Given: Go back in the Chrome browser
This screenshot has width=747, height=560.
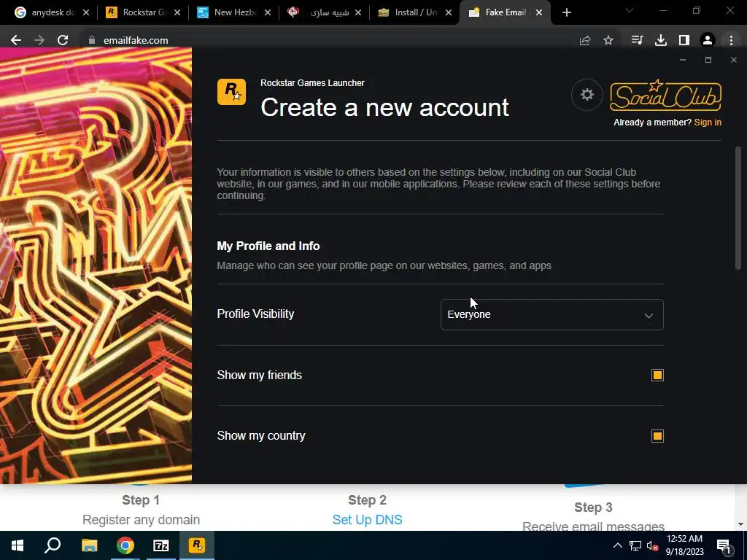Looking at the screenshot, I should 16,40.
